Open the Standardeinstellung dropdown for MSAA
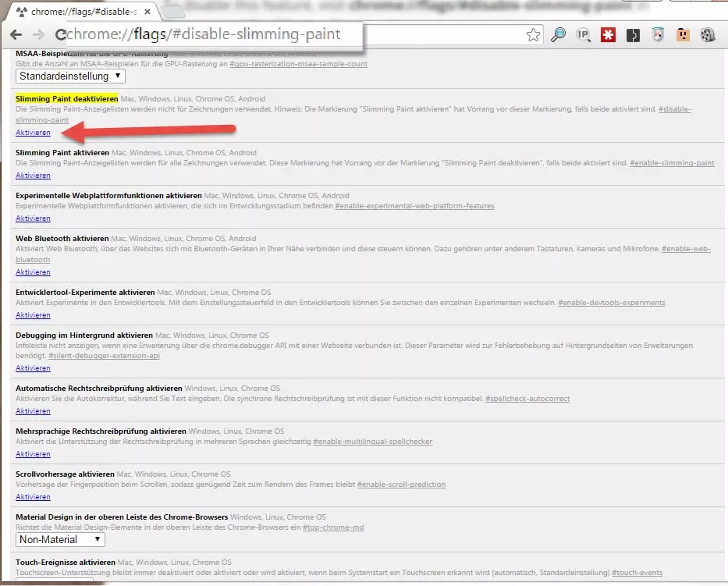This screenshot has height=586, width=728. click(70, 76)
